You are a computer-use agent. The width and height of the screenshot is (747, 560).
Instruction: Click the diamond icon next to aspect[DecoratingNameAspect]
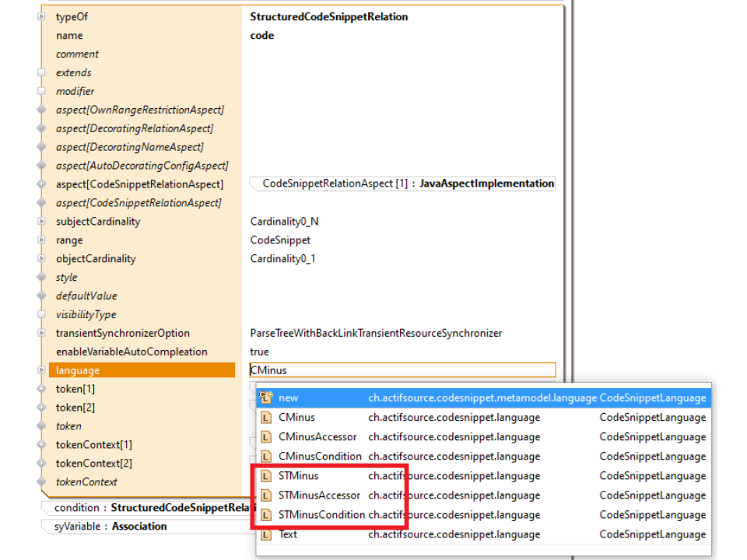point(42,147)
